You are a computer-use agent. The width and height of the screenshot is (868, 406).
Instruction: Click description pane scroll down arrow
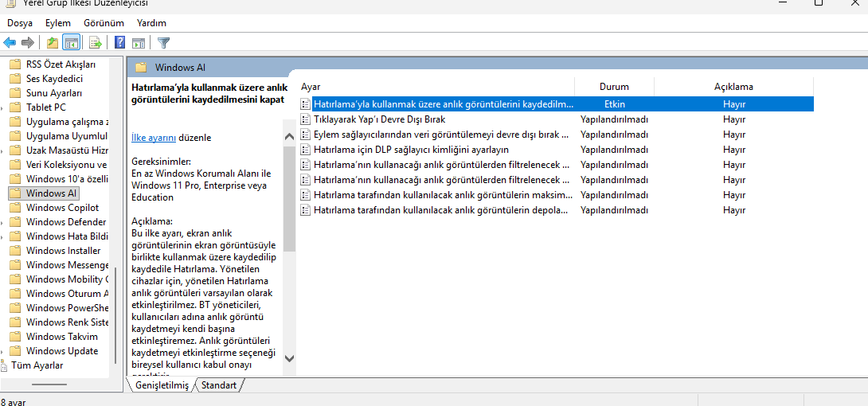(x=289, y=358)
